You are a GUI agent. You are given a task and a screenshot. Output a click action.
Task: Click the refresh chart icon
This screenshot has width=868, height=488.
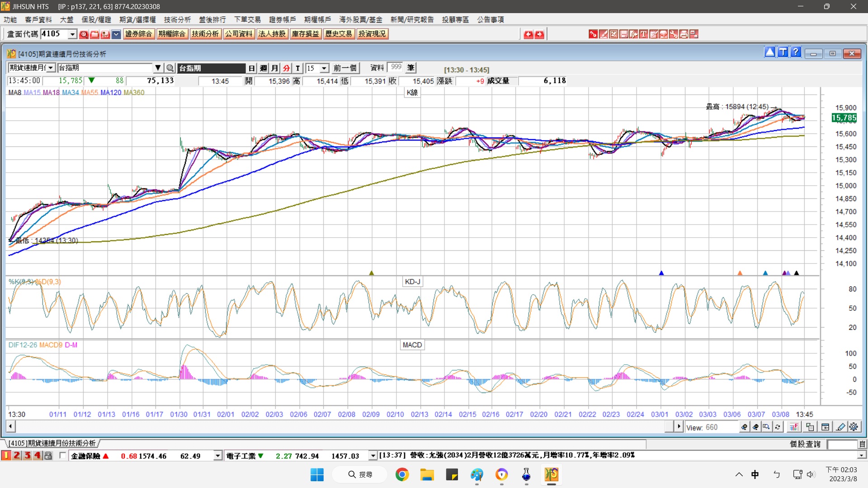point(778,427)
